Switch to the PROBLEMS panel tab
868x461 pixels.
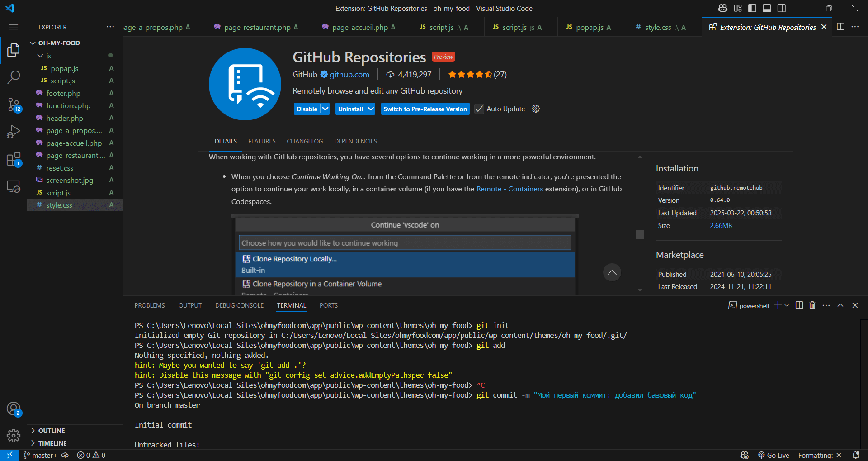149,305
